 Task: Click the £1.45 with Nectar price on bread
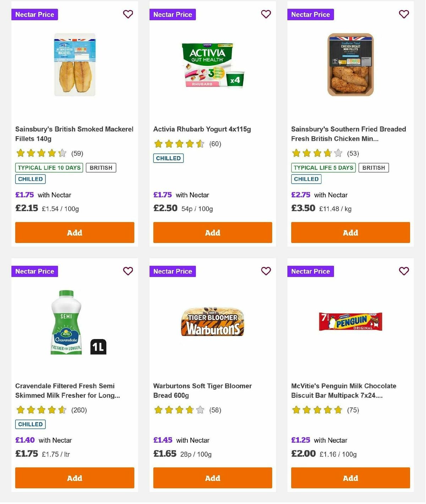163,440
